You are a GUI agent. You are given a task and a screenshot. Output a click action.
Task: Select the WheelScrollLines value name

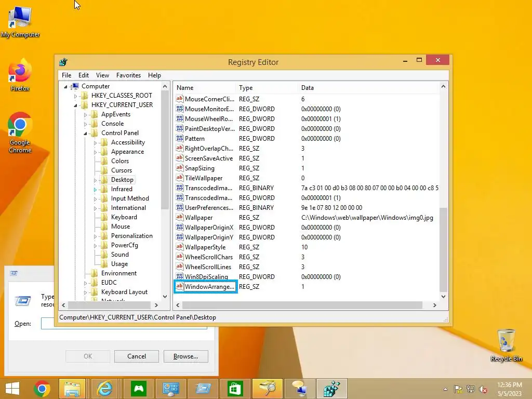point(208,267)
